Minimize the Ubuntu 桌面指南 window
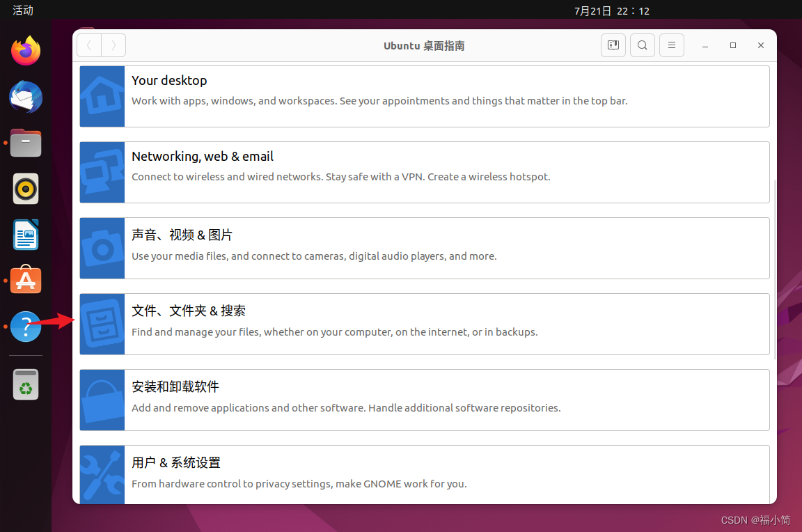The height and width of the screenshot is (532, 802). click(x=705, y=45)
